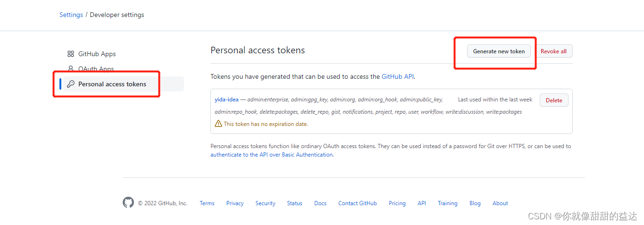
Task: Follow the Basic Authentication link
Action: pyautogui.click(x=272, y=155)
